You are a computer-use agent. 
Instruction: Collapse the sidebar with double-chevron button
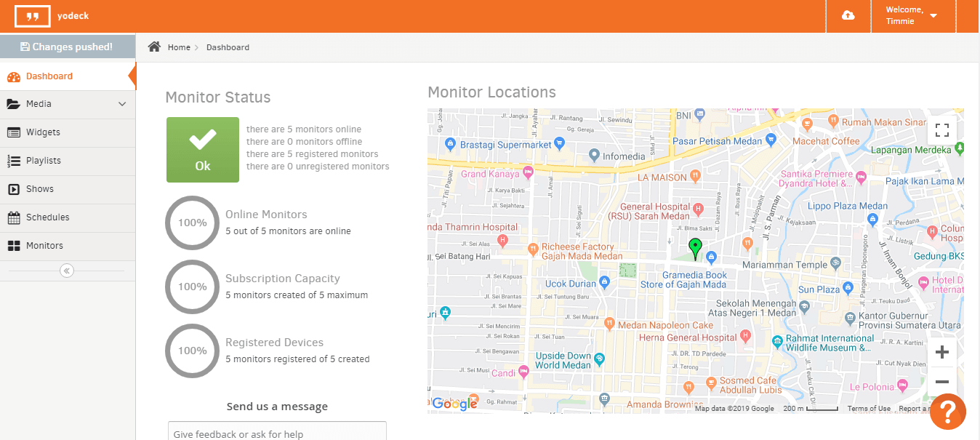click(67, 271)
